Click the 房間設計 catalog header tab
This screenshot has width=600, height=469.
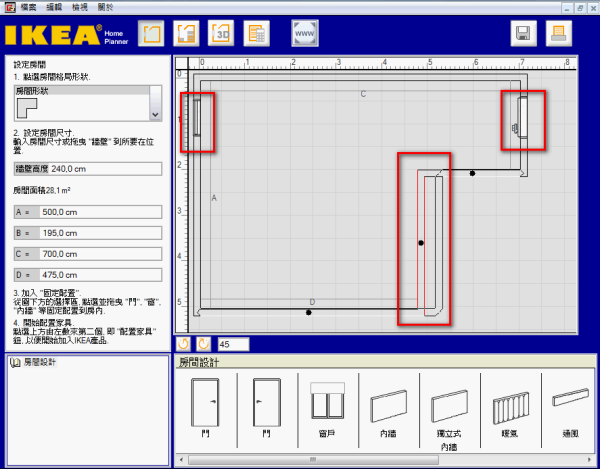[199, 362]
